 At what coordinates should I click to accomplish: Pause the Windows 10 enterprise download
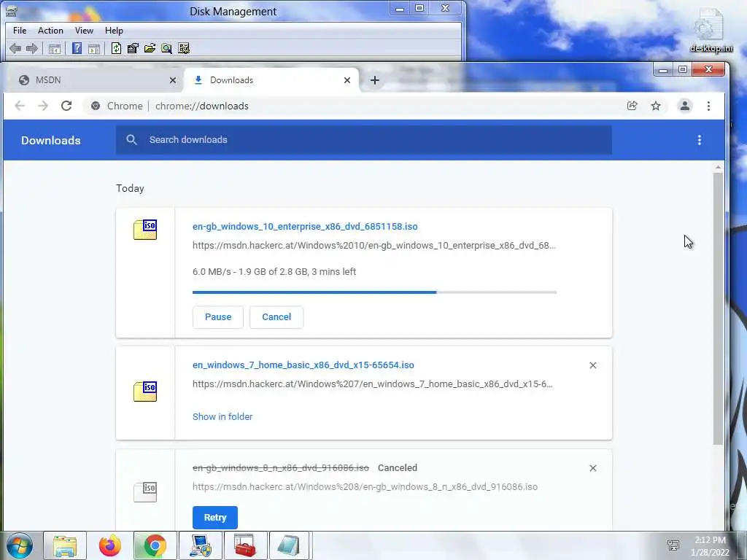tap(217, 317)
